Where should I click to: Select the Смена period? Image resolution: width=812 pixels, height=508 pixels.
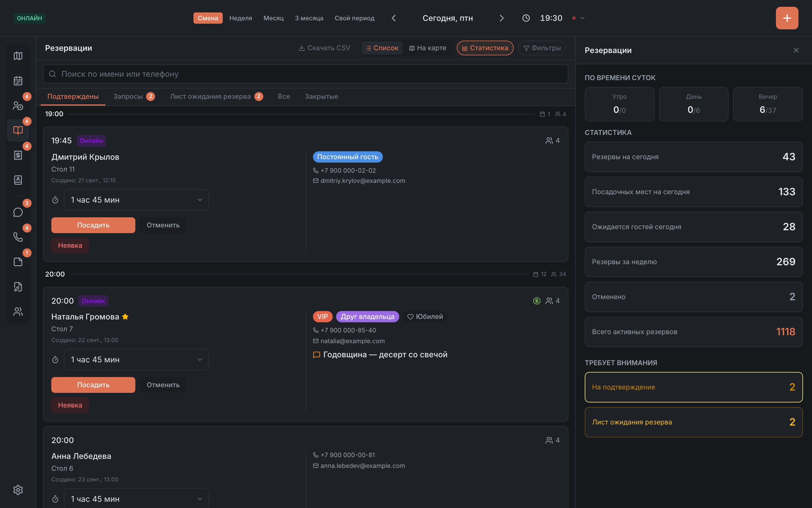tap(208, 18)
